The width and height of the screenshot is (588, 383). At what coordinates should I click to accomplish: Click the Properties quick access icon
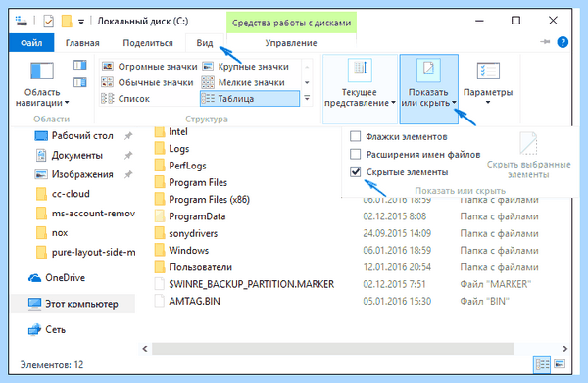(49, 21)
